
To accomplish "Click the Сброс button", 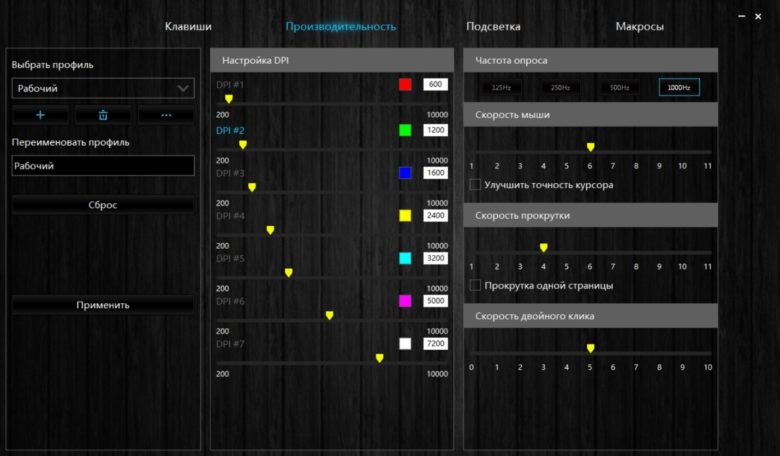I will click(x=103, y=205).
